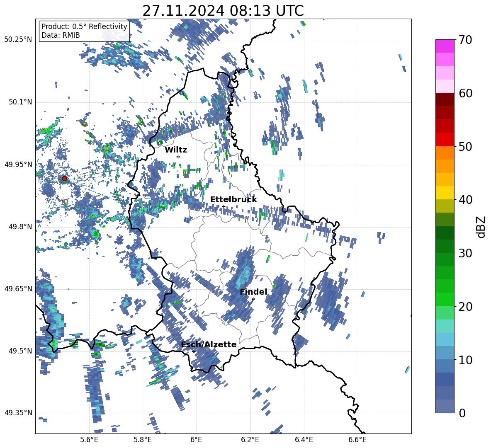Click the Ettelbruck city label
This screenshot has width=491, height=448.
pos(233,200)
